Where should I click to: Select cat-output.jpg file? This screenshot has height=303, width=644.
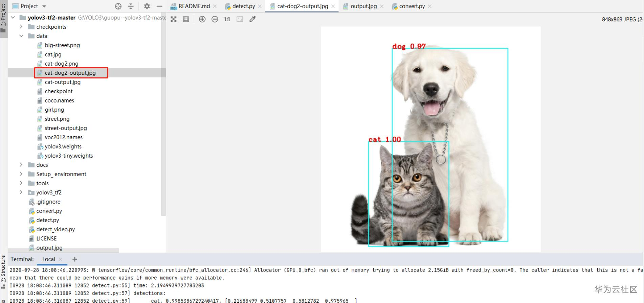point(63,82)
